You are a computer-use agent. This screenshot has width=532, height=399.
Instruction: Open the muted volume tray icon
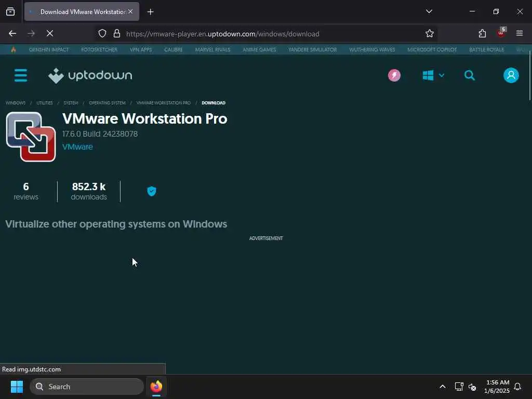click(472, 387)
